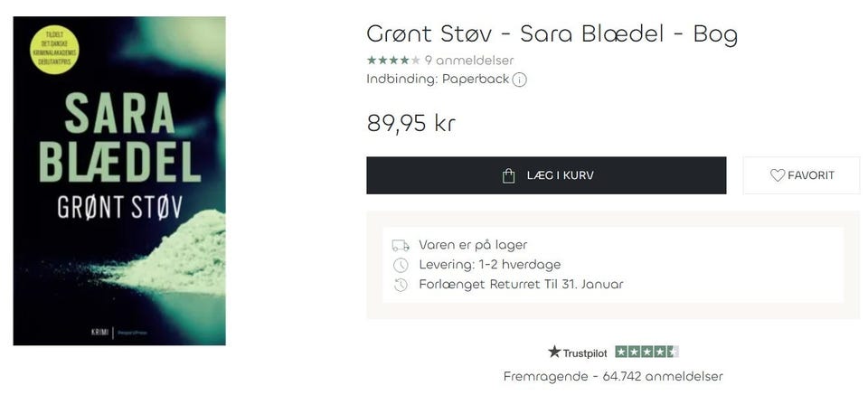Viewport: 868px width, 395px height.
Task: Click the 89,95 kr price
Action: click(x=410, y=123)
